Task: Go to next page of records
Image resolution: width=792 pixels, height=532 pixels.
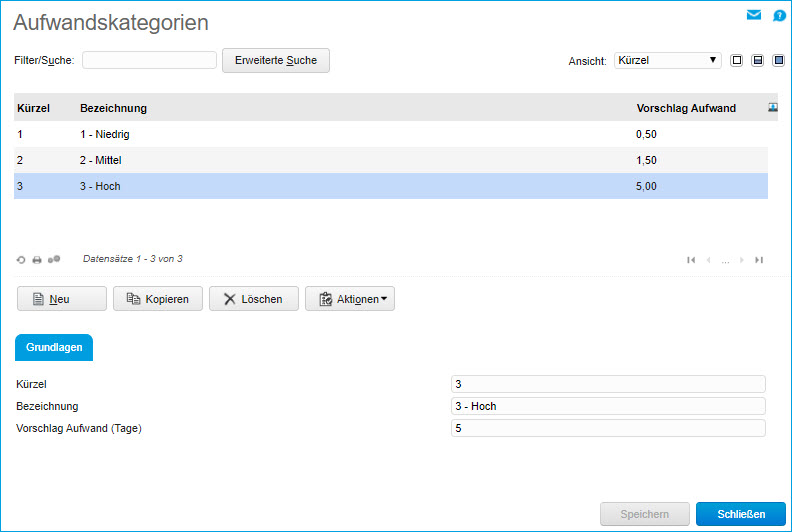Action: (741, 260)
